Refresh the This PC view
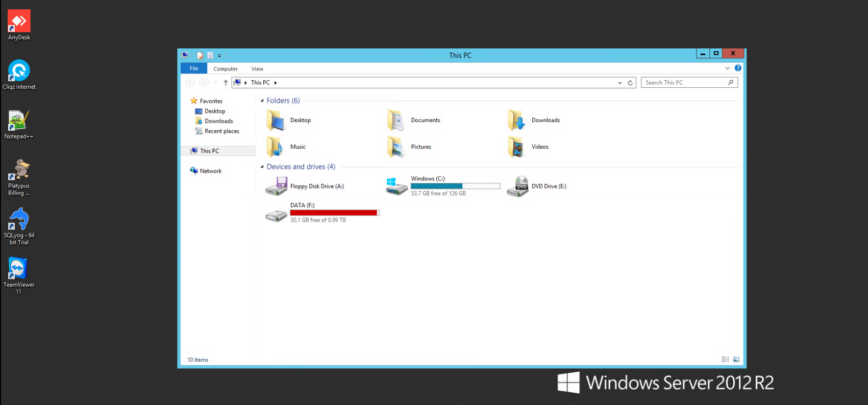 (630, 83)
